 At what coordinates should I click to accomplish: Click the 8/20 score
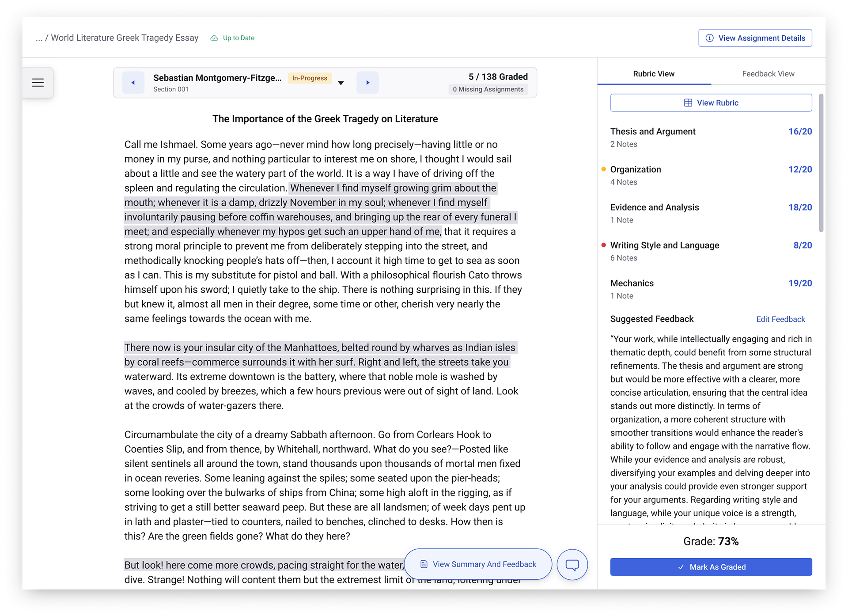tap(803, 246)
